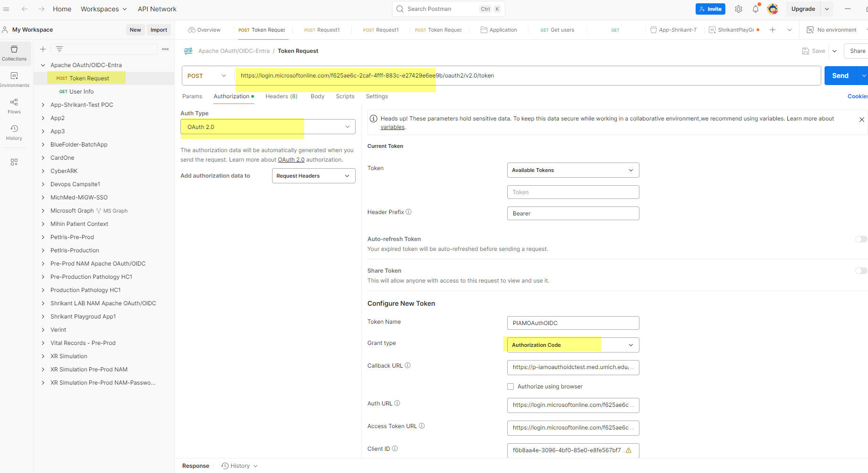Create a new collection with the plus icon
The image size is (868, 473).
click(43, 49)
